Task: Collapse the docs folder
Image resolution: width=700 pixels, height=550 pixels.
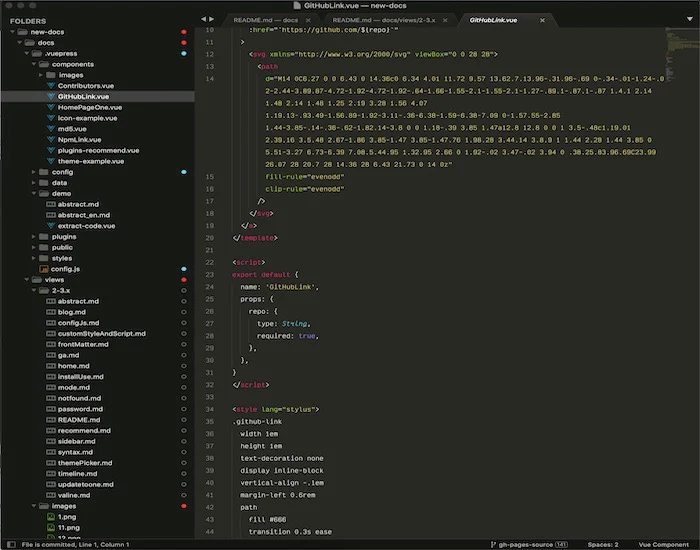Action: [x=20, y=42]
